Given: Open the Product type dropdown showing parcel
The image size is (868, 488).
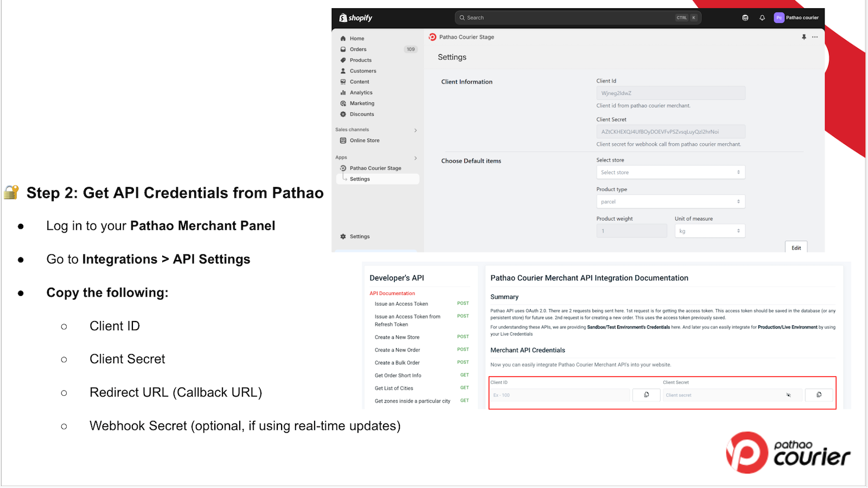Looking at the screenshot, I should point(671,202).
